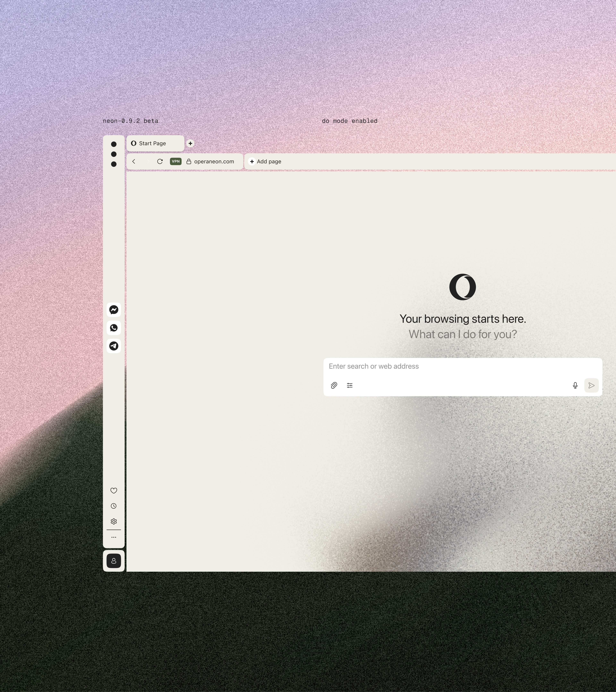
Task: Click the send arrow button
Action: click(591, 385)
